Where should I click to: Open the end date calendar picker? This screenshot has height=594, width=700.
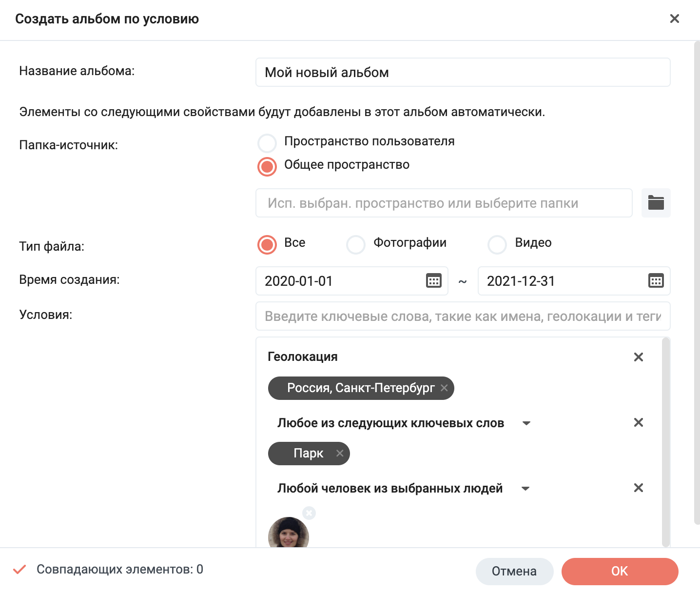[x=656, y=281]
